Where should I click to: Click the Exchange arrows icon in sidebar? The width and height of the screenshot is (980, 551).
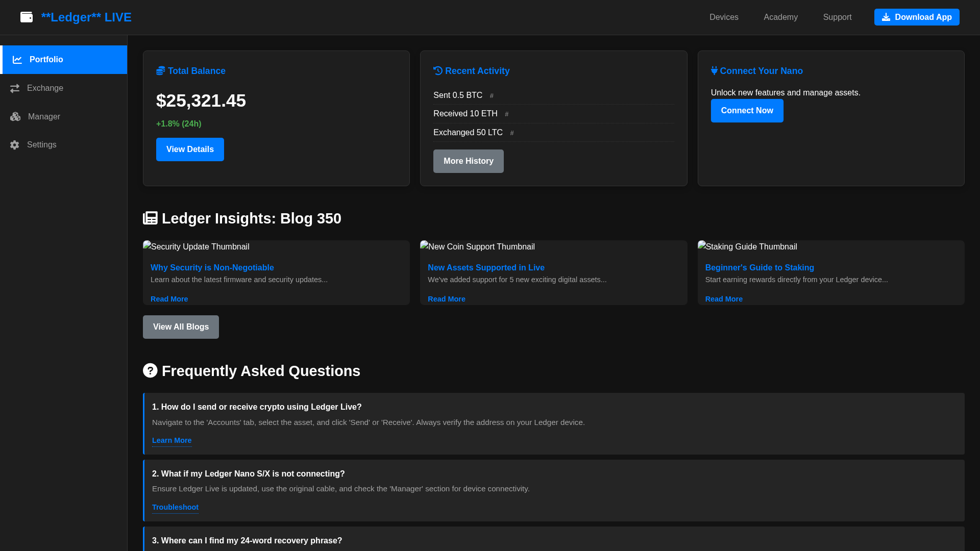pos(15,88)
